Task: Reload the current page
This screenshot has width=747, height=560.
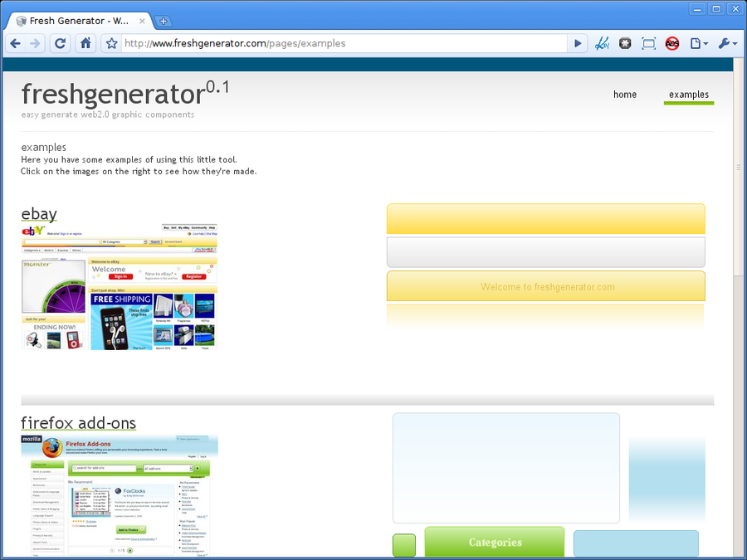Action: [x=60, y=44]
